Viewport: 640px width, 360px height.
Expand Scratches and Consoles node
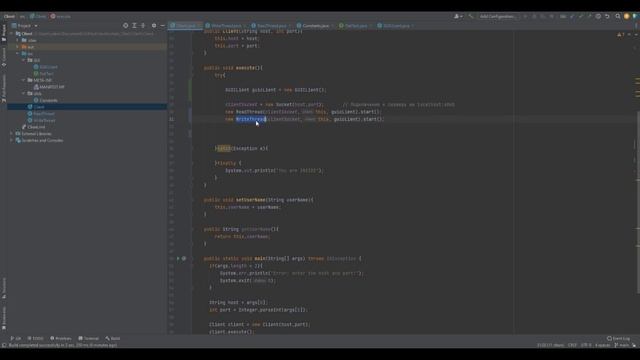(x=11, y=140)
